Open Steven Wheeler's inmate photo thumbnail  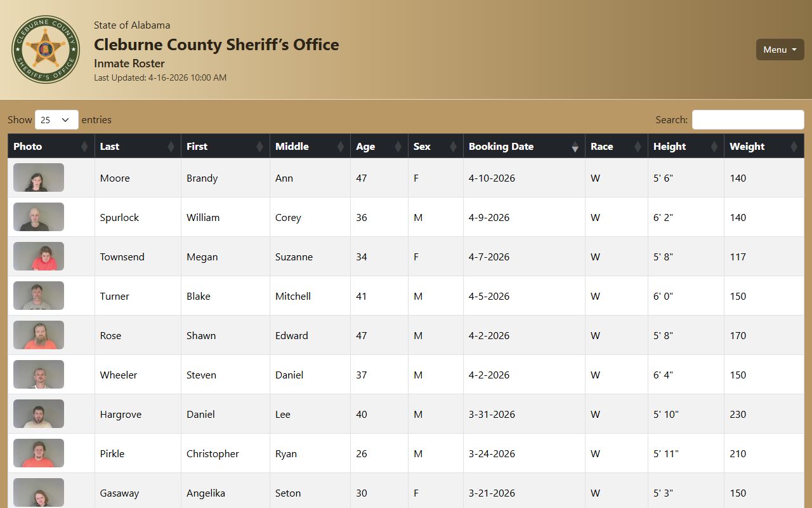(x=39, y=375)
